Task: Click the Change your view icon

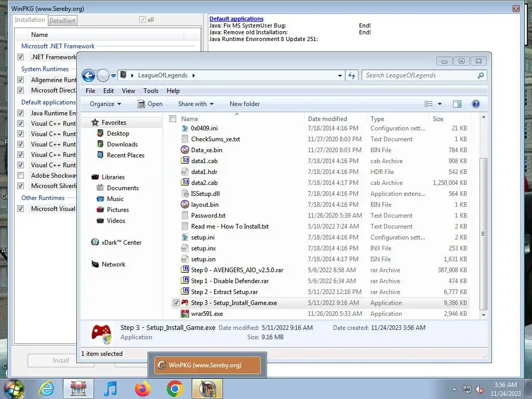Action: [429, 104]
